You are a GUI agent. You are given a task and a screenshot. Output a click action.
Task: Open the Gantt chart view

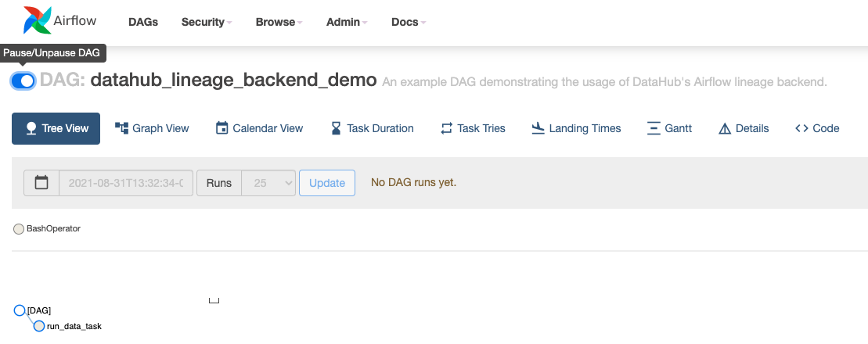[669, 128]
